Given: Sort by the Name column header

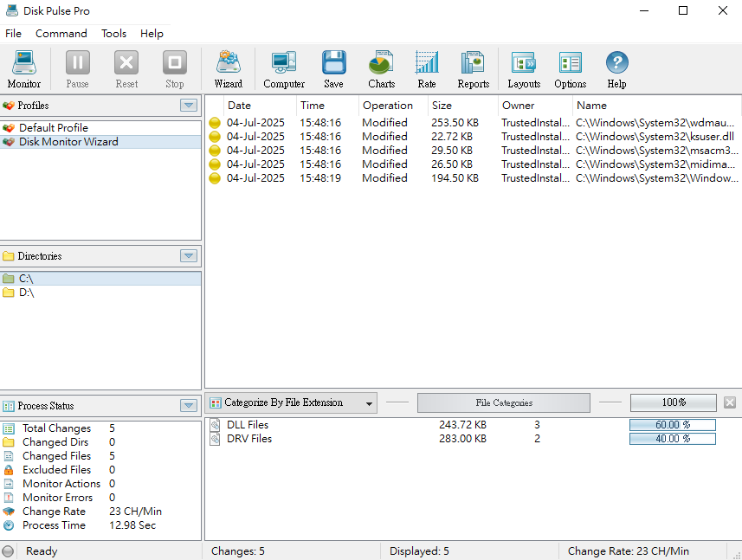Looking at the screenshot, I should 656,106.
